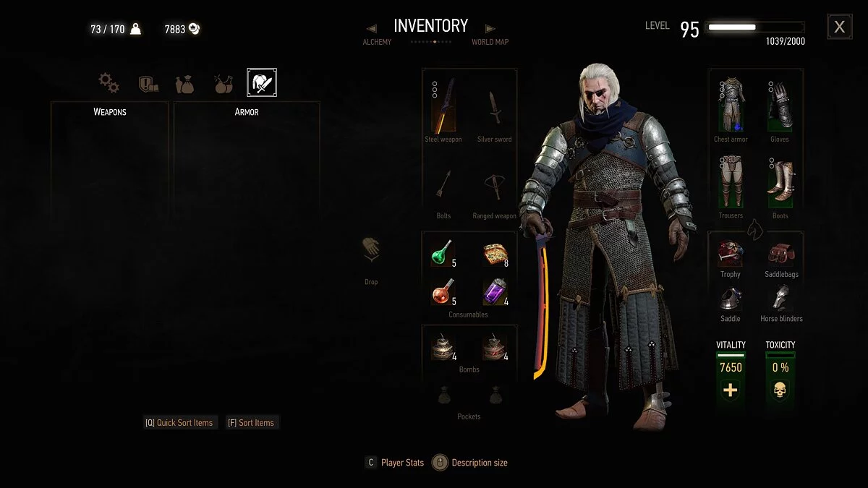Screen dimensions: 868x488
Task: Select the weapons and armor tab
Action: (x=262, y=83)
